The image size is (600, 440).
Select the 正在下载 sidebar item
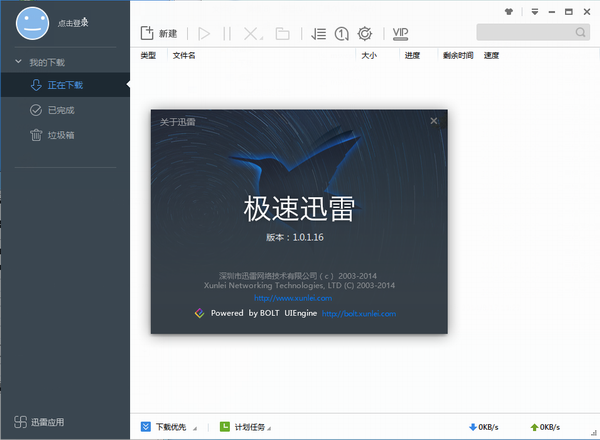tap(65, 85)
